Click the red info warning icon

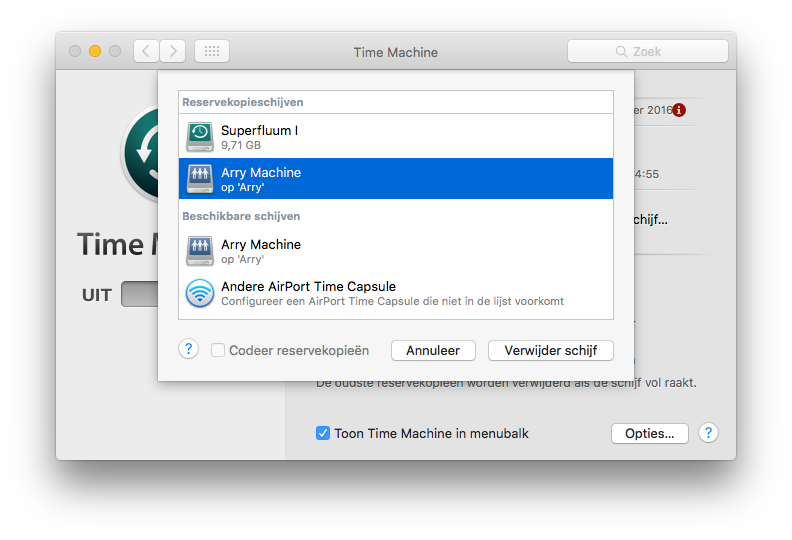[x=680, y=110]
